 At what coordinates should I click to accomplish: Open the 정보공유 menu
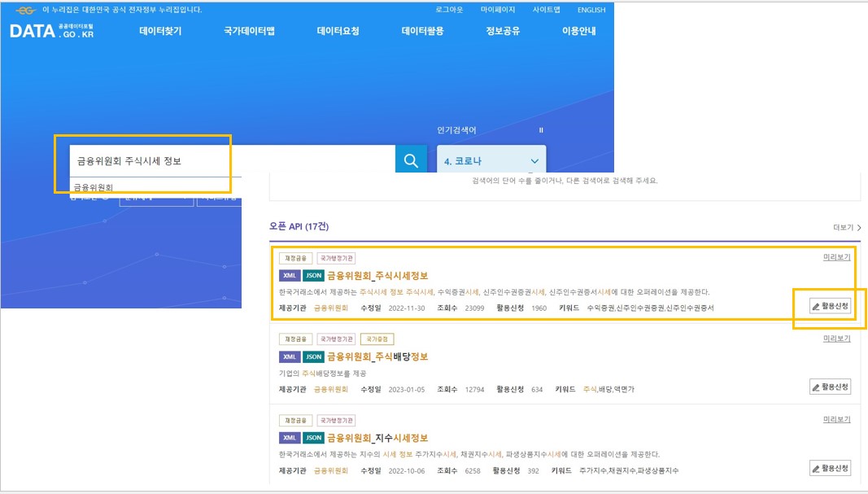pos(504,31)
